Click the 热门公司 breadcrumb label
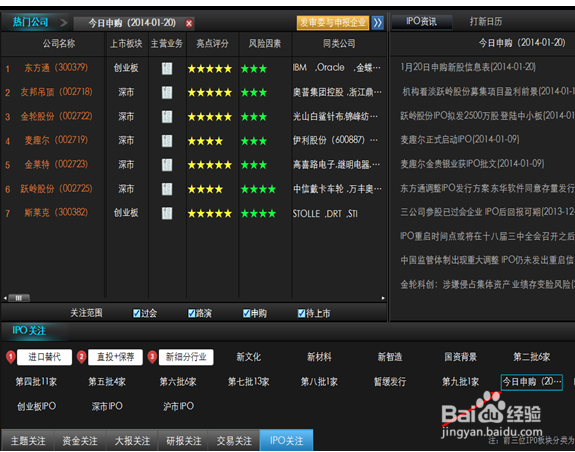This screenshot has height=452, width=575. (30, 22)
